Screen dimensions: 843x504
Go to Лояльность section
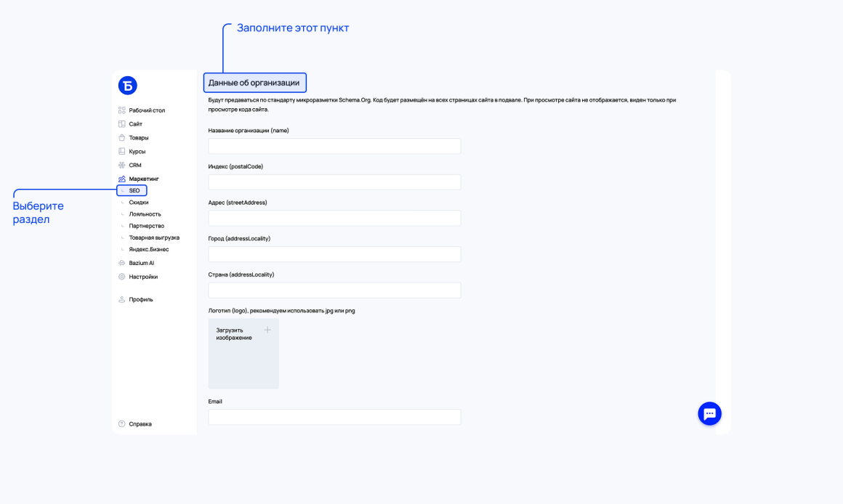coord(145,214)
